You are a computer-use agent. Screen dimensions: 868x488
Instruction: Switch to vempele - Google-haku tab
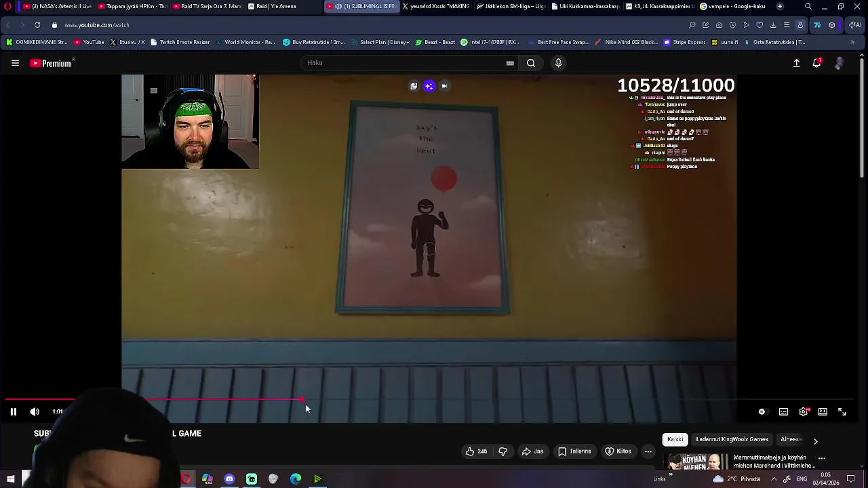pyautogui.click(x=732, y=6)
